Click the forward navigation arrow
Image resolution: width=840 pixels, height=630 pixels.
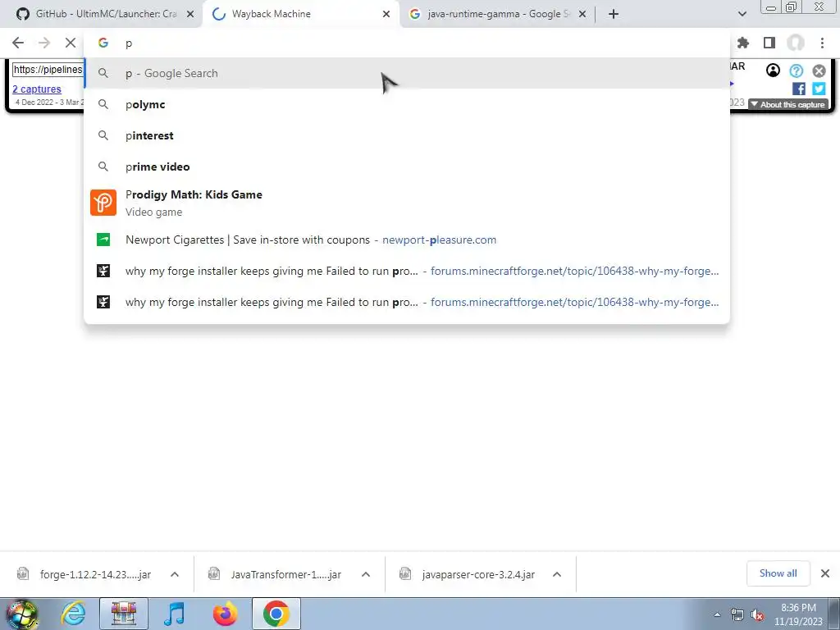(x=44, y=43)
